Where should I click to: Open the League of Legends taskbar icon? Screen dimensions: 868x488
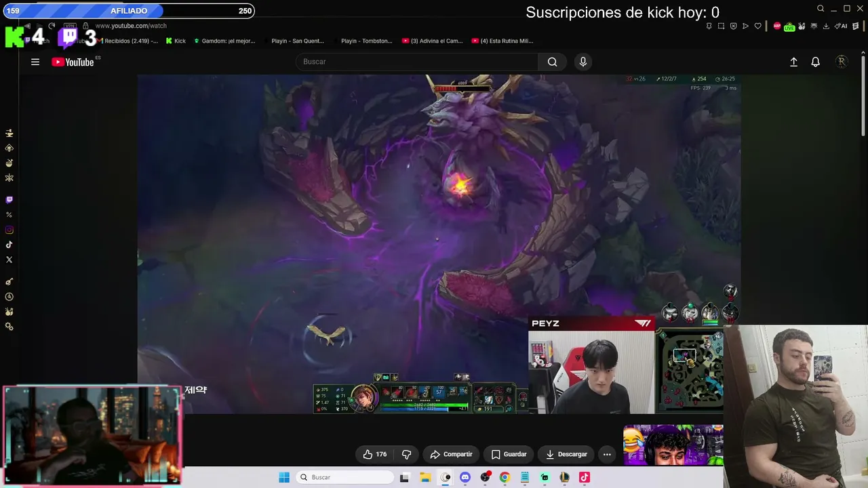[x=564, y=477]
